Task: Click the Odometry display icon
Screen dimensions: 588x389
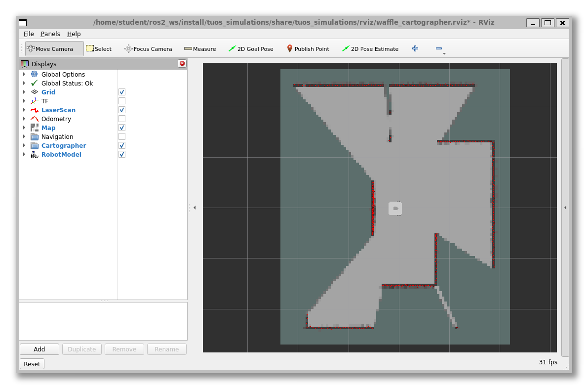Action: pos(35,119)
